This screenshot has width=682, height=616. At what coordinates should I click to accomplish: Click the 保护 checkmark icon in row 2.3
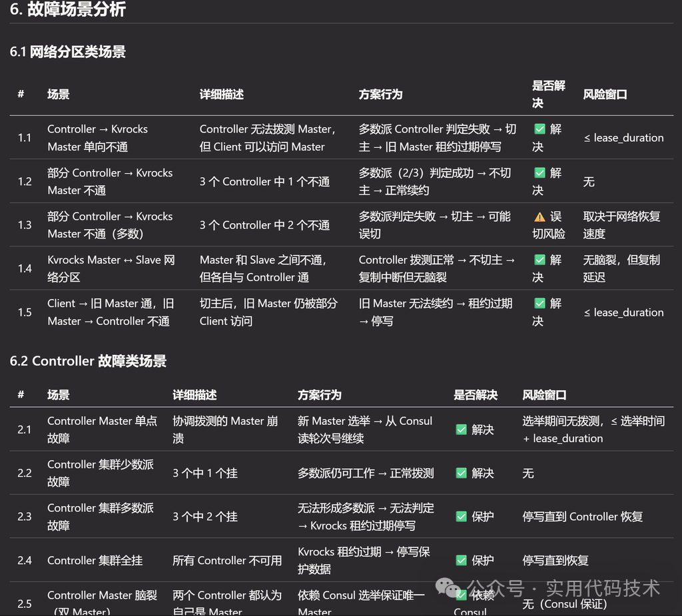pos(460,516)
